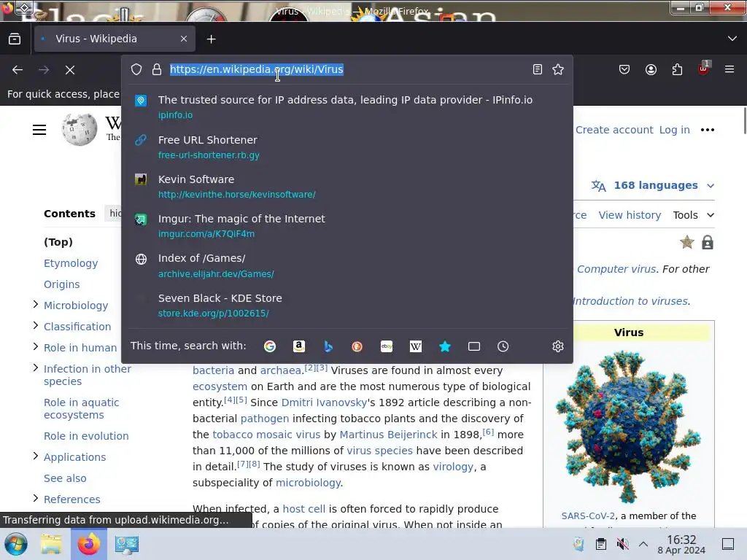Jump to Role in evolution section

(x=86, y=436)
